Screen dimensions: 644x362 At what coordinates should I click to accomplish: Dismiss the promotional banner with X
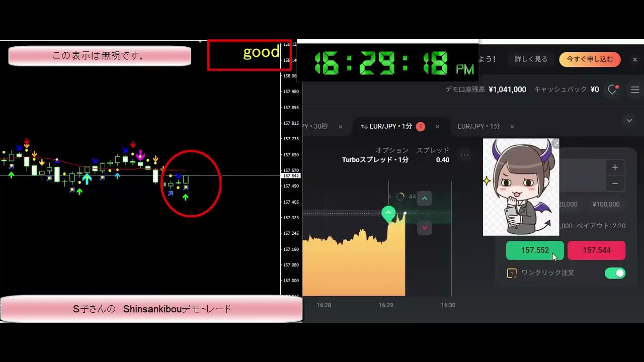point(634,59)
